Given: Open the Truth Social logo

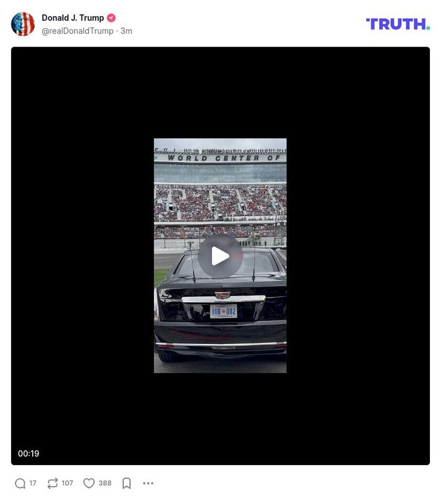Looking at the screenshot, I should click(x=397, y=24).
